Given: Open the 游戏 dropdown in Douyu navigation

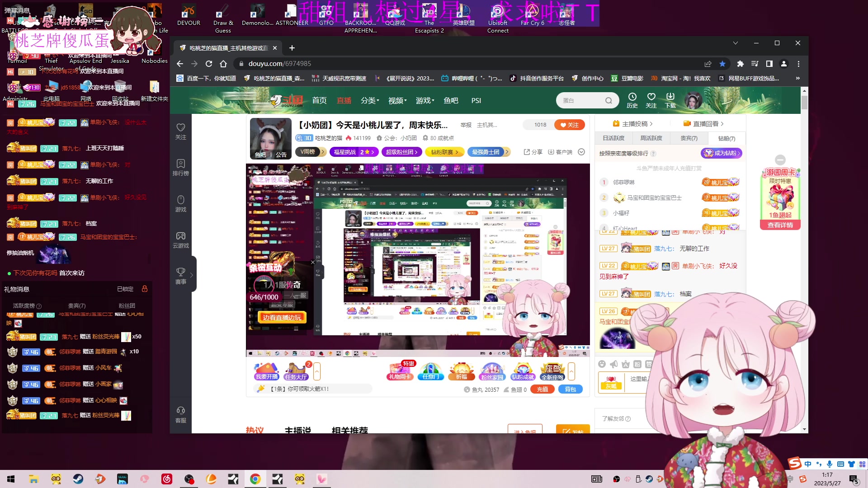Looking at the screenshot, I should point(425,100).
